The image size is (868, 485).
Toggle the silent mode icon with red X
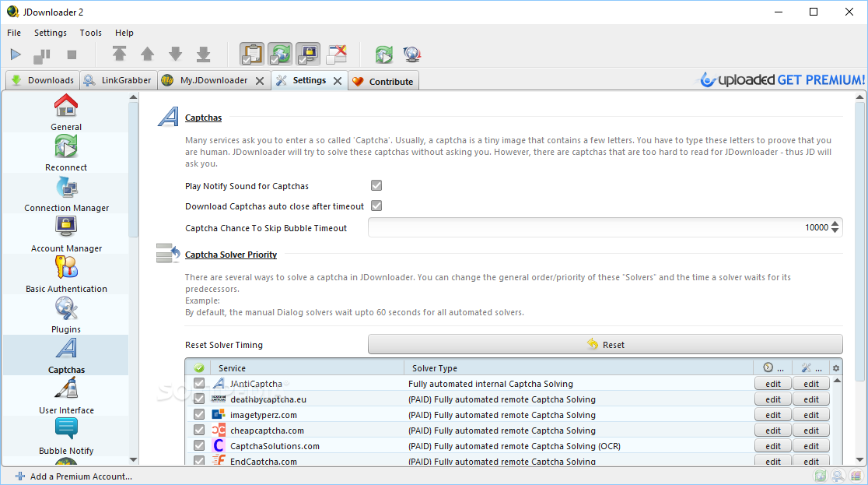click(x=336, y=54)
